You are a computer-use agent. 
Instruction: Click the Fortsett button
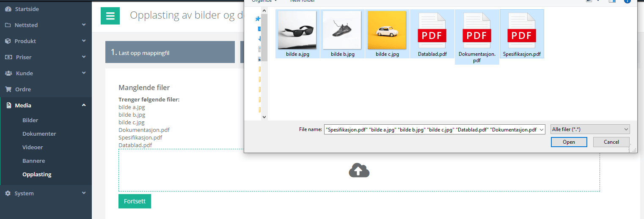pos(135,201)
